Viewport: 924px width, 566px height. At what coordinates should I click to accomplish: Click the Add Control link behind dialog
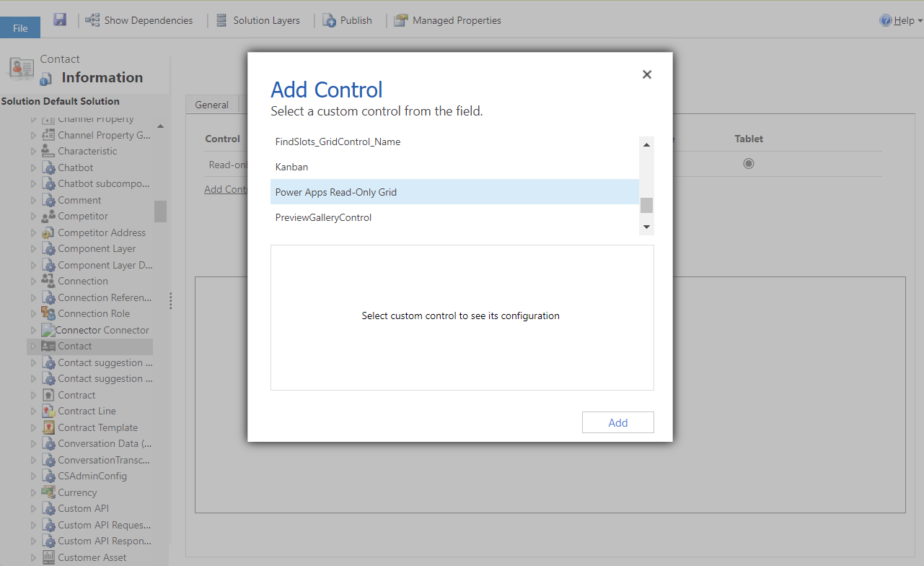pyautogui.click(x=226, y=189)
